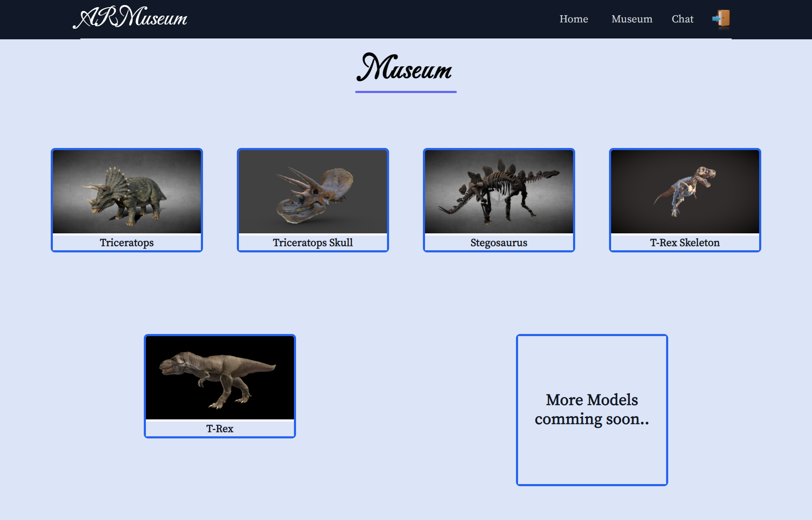Click More Models comming soon card
Viewport: 812px width, 520px height.
(x=592, y=410)
